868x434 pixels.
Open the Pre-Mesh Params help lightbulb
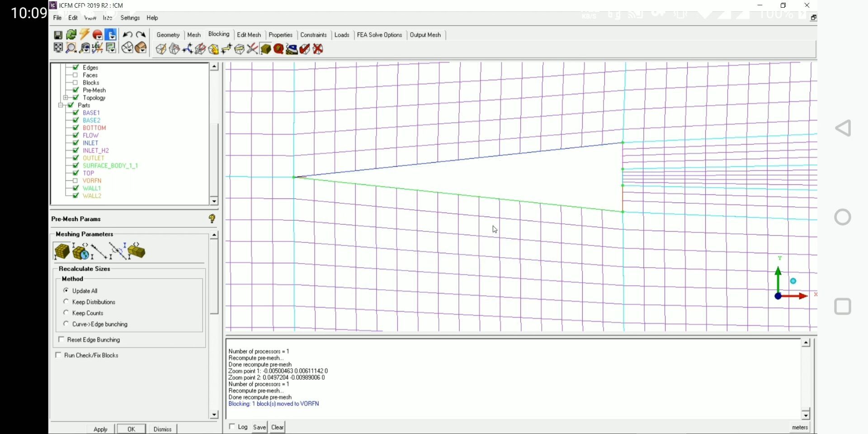[212, 219]
